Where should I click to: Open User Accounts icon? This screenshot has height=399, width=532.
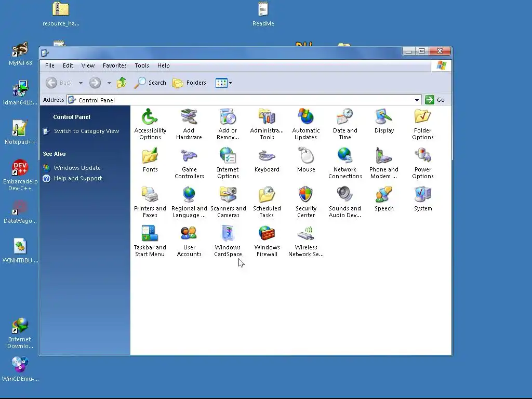tap(189, 241)
